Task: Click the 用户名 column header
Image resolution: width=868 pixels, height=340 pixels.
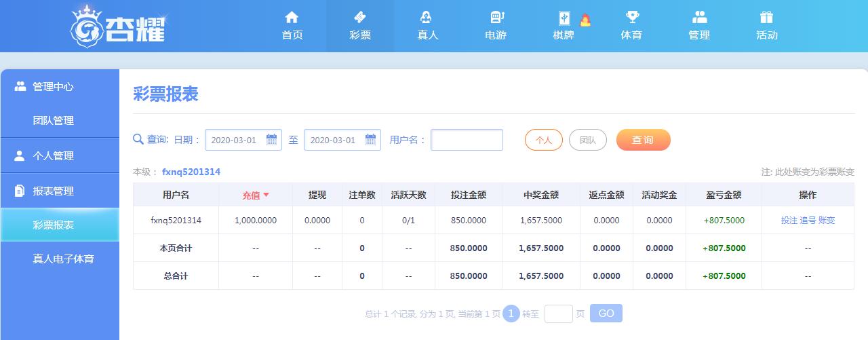Action: [176, 195]
